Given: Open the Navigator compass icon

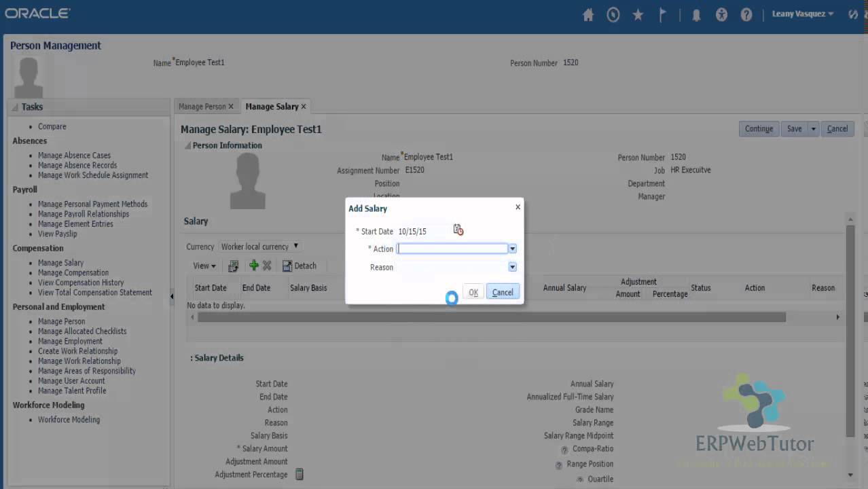Looking at the screenshot, I should coord(613,15).
